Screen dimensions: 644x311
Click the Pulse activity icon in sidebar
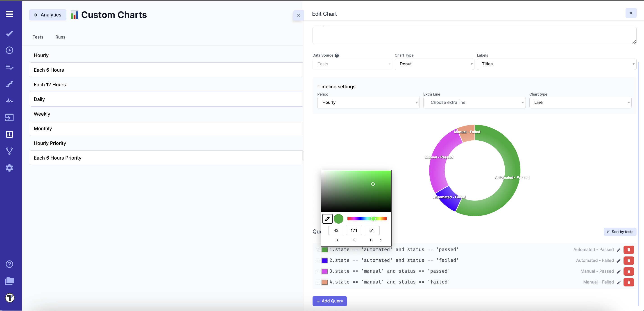[9, 101]
